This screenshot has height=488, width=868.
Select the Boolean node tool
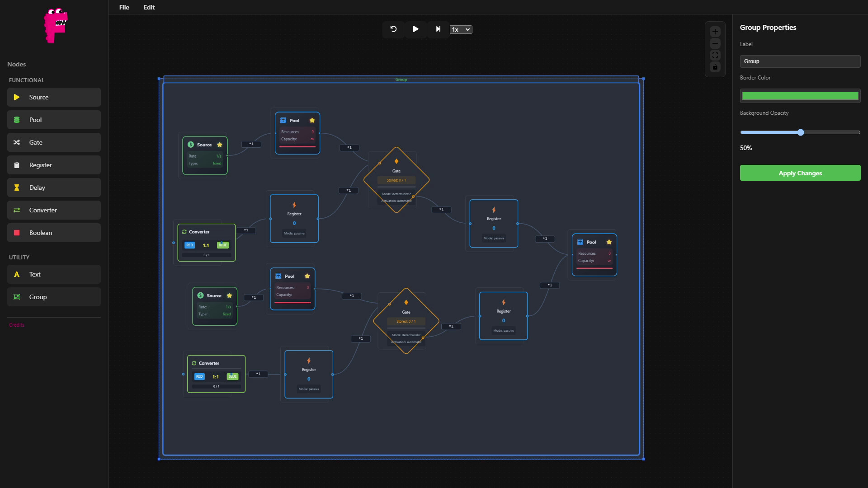click(x=54, y=232)
